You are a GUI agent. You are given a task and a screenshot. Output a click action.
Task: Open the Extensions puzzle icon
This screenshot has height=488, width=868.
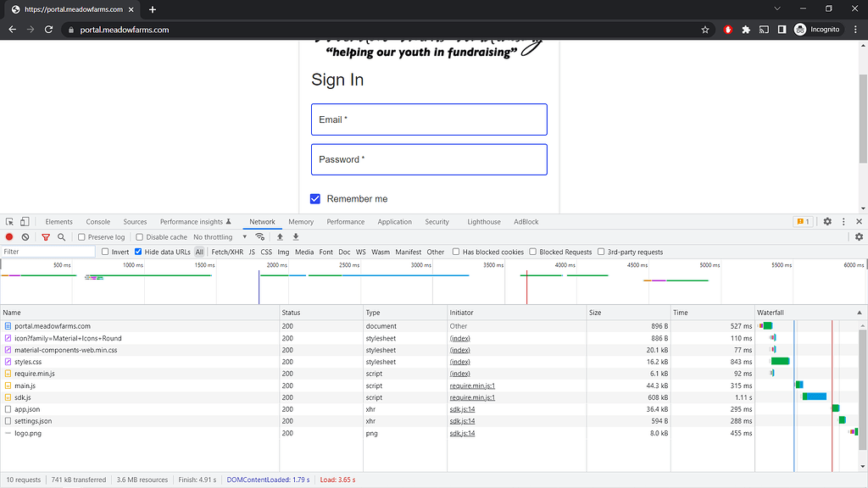click(746, 30)
